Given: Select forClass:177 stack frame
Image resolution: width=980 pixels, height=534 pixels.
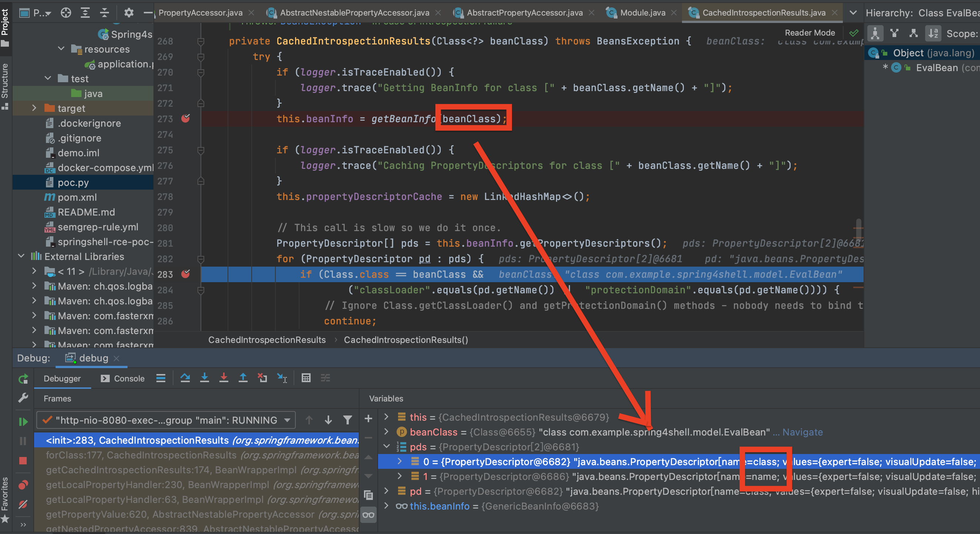Looking at the screenshot, I should point(197,455).
